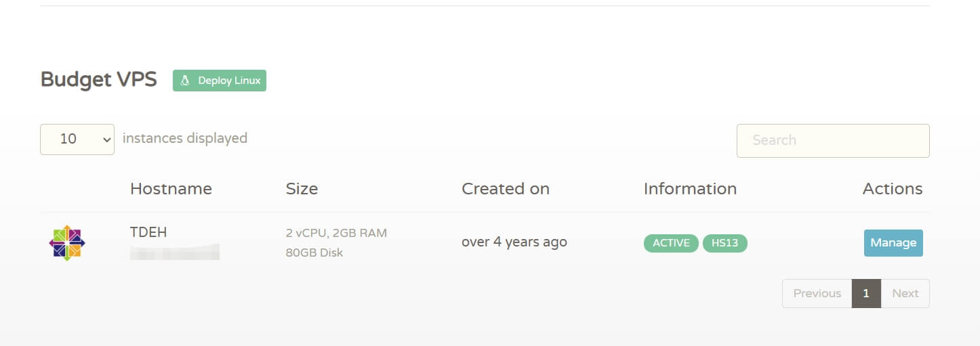Go to the Previous page
The image size is (980, 346).
(817, 293)
